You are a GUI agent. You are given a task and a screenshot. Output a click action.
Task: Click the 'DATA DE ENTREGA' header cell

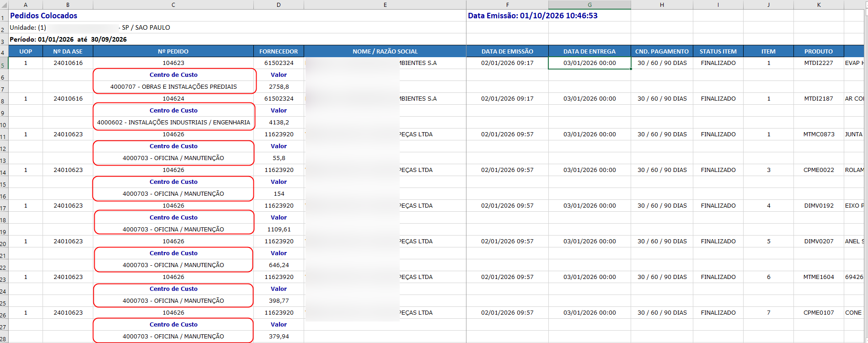tap(589, 51)
